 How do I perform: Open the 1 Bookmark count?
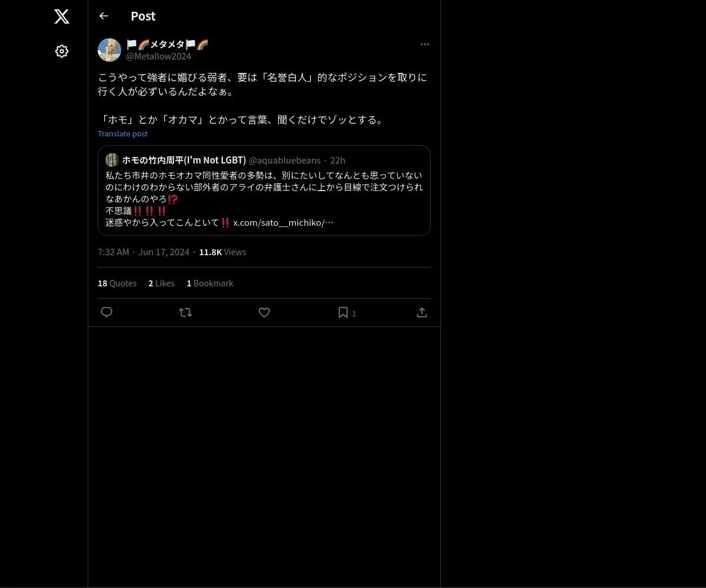(x=210, y=283)
